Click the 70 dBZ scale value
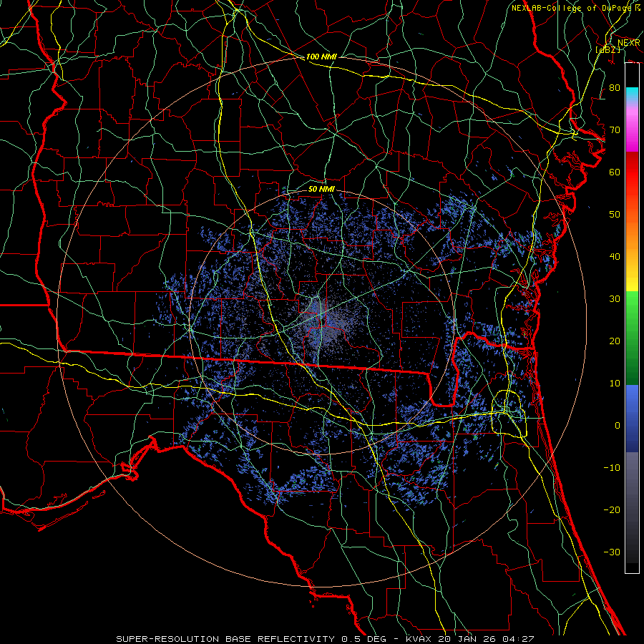The image size is (644, 644). point(615,130)
